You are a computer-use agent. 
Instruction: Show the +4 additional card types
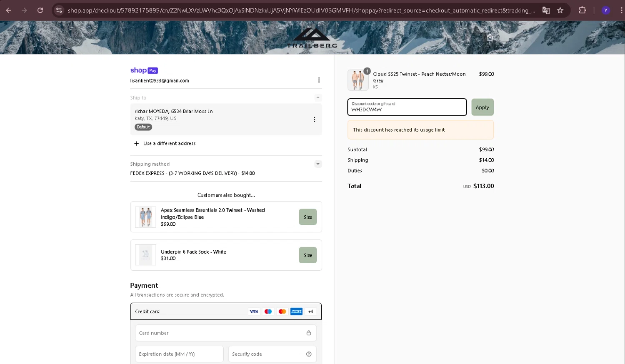pyautogui.click(x=310, y=312)
